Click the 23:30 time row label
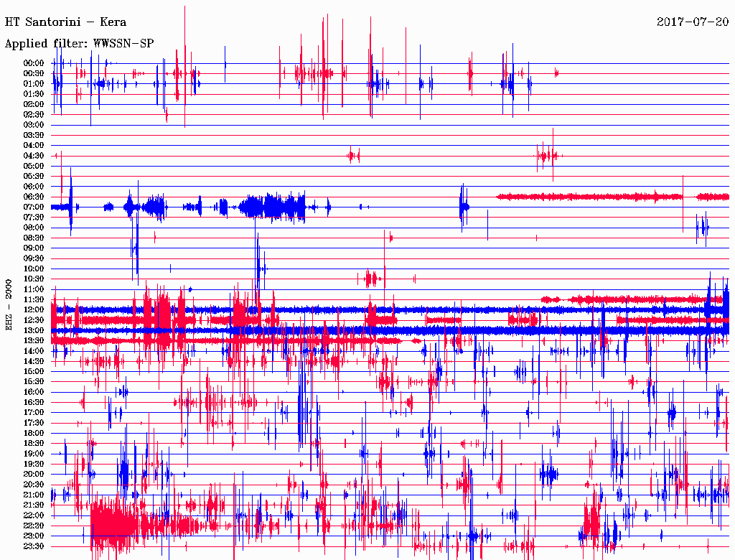This screenshot has height=560, width=735. 34,546
